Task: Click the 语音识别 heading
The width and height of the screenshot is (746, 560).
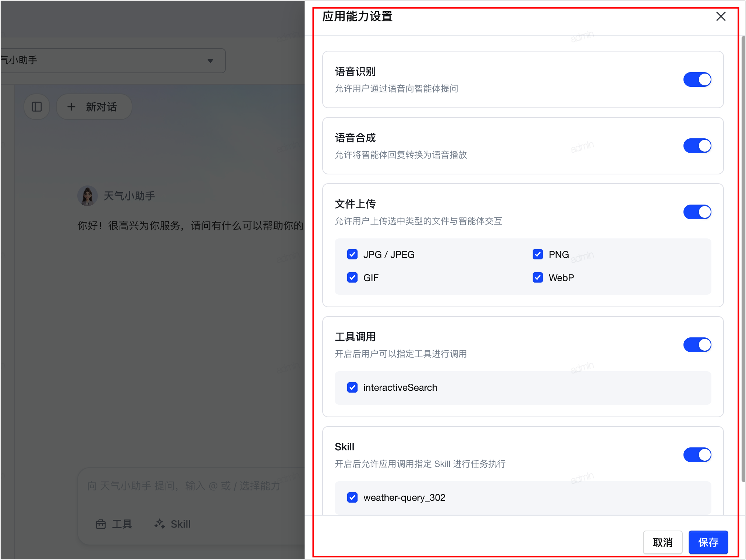Action: (355, 72)
